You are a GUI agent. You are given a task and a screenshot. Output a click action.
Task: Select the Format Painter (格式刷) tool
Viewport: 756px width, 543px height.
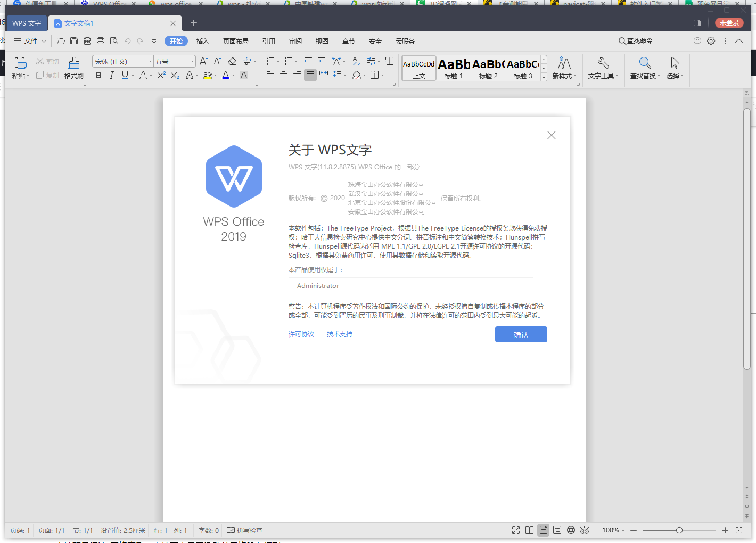[74, 68]
